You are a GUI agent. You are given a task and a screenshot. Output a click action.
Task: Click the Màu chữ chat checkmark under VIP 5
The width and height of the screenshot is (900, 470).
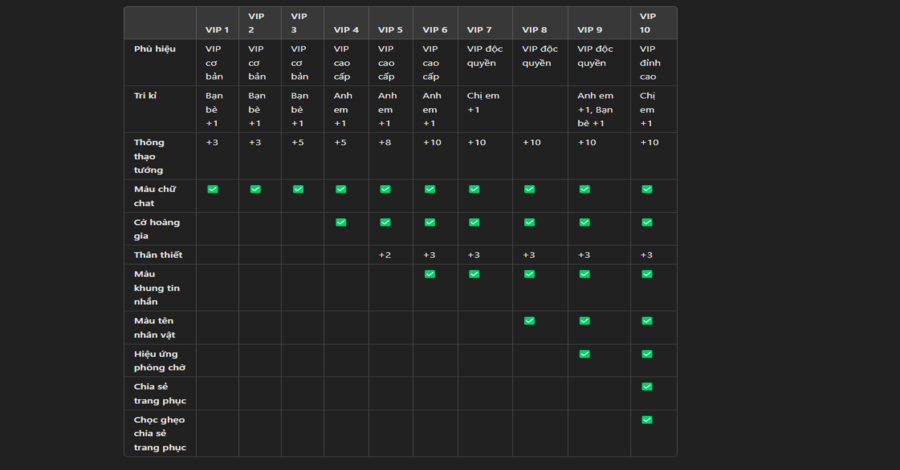point(385,189)
